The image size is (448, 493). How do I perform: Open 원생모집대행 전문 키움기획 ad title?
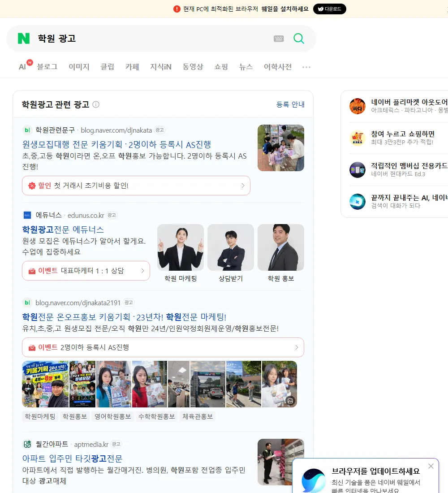click(116, 144)
